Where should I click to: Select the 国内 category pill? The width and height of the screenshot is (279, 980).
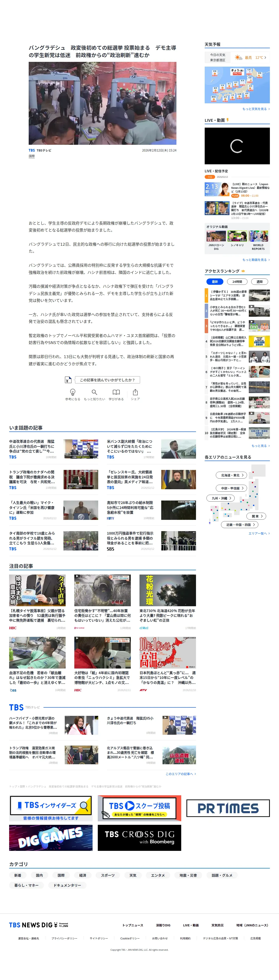click(40, 875)
